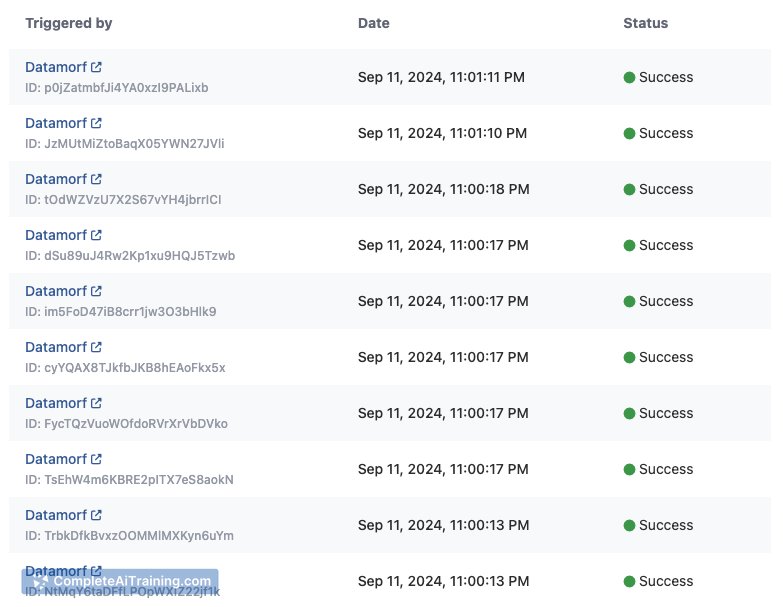Open Datamorf link above ID p0jZatmbfJi4YA0xzI9PALixb
The width and height of the screenshot is (783, 607).
[56, 67]
